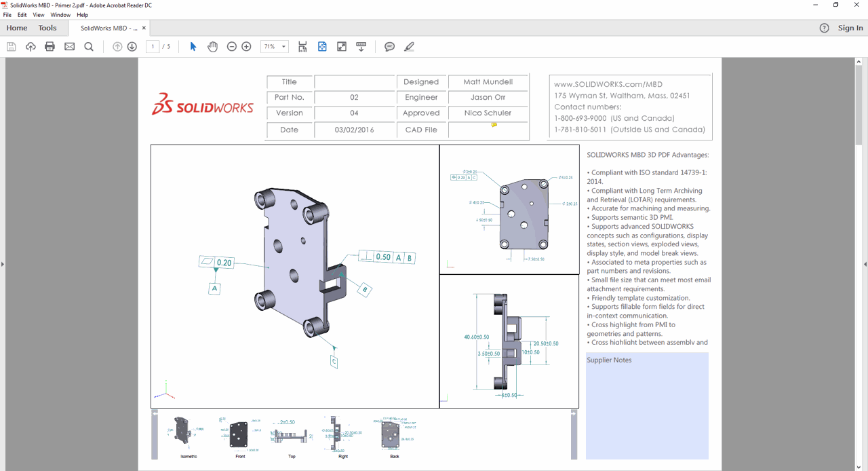Click the Supplier Notes text field
The image size is (868, 471).
click(647, 406)
